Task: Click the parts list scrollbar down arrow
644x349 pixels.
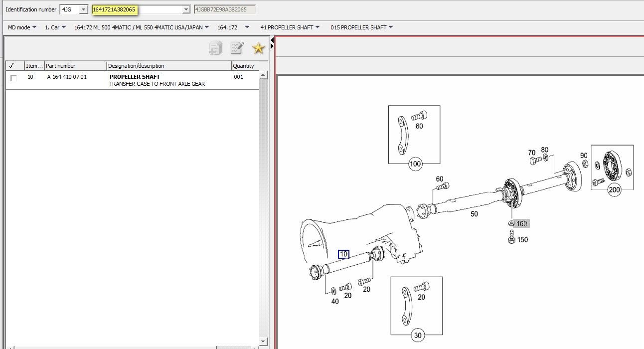Action: pos(264,342)
